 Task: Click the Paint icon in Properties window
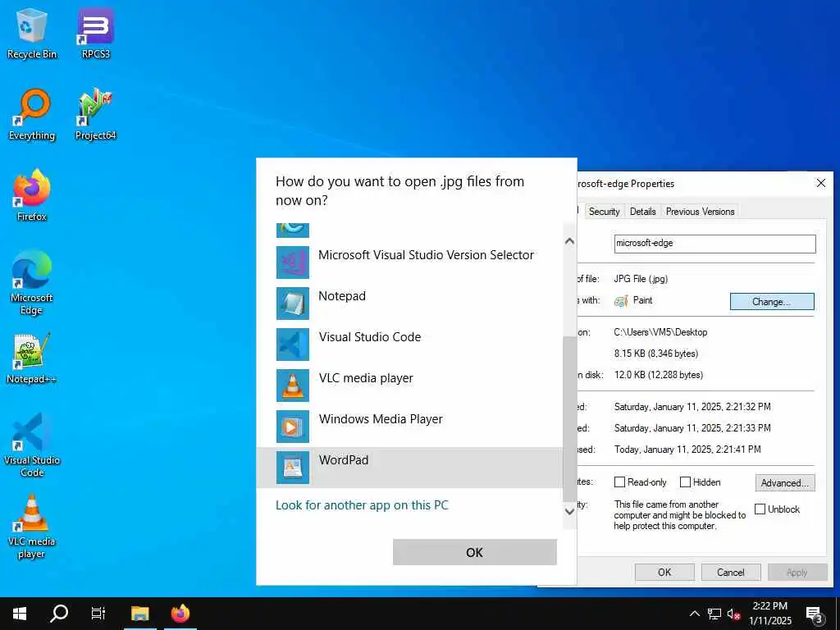[621, 301]
